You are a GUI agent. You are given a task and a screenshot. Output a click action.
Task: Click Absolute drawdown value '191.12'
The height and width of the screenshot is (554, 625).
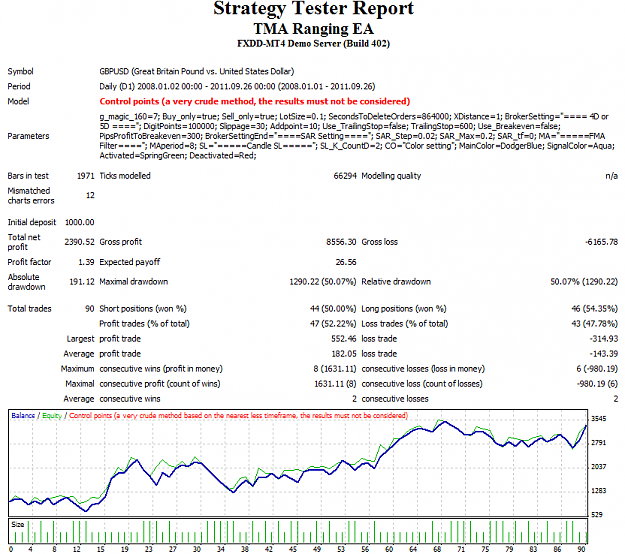click(82, 282)
